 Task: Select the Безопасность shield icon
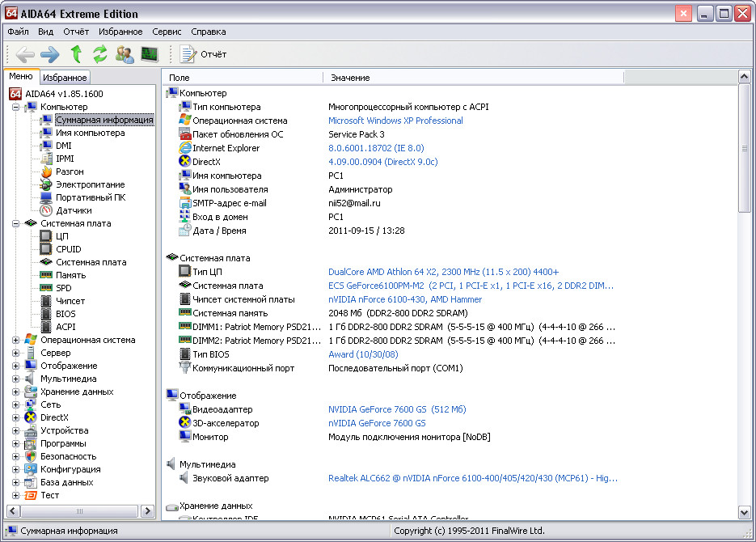[x=31, y=456]
